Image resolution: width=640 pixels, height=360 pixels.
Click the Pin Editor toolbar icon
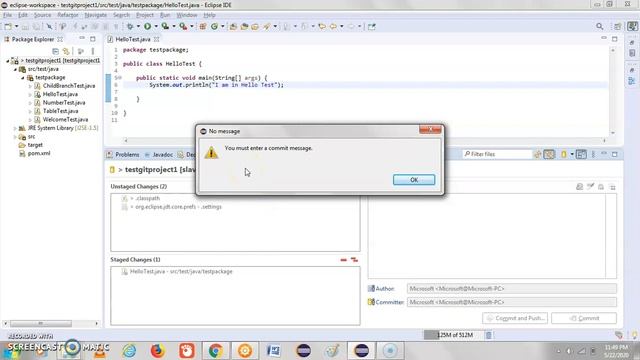(371, 27)
